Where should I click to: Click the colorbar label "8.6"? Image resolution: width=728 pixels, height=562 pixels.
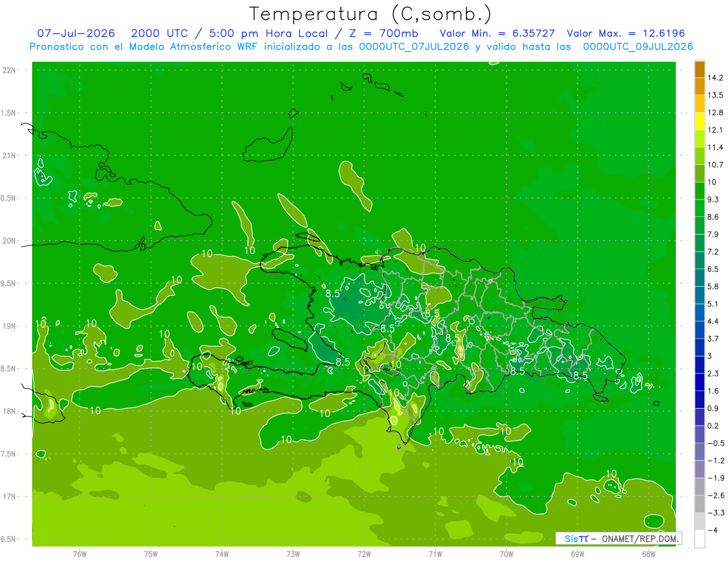(x=713, y=217)
